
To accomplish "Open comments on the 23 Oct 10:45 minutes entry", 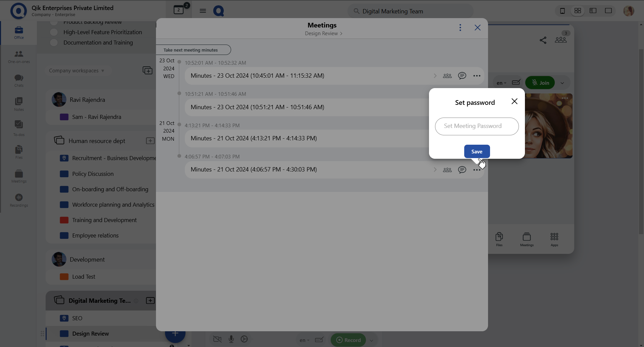I will tap(462, 76).
